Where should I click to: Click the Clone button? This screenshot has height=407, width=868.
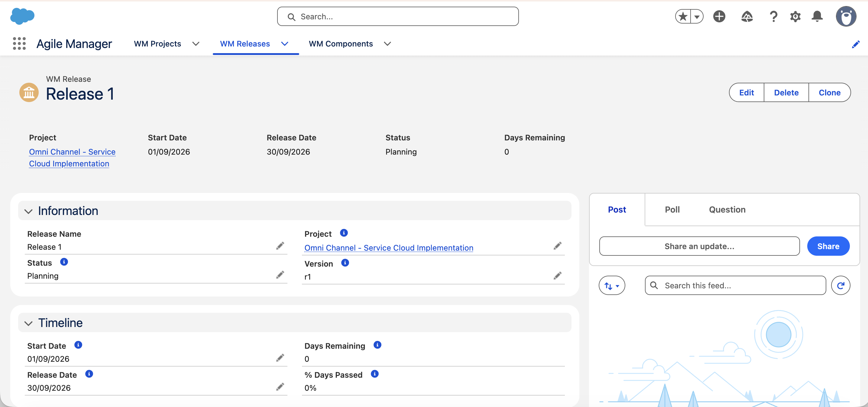pos(830,93)
